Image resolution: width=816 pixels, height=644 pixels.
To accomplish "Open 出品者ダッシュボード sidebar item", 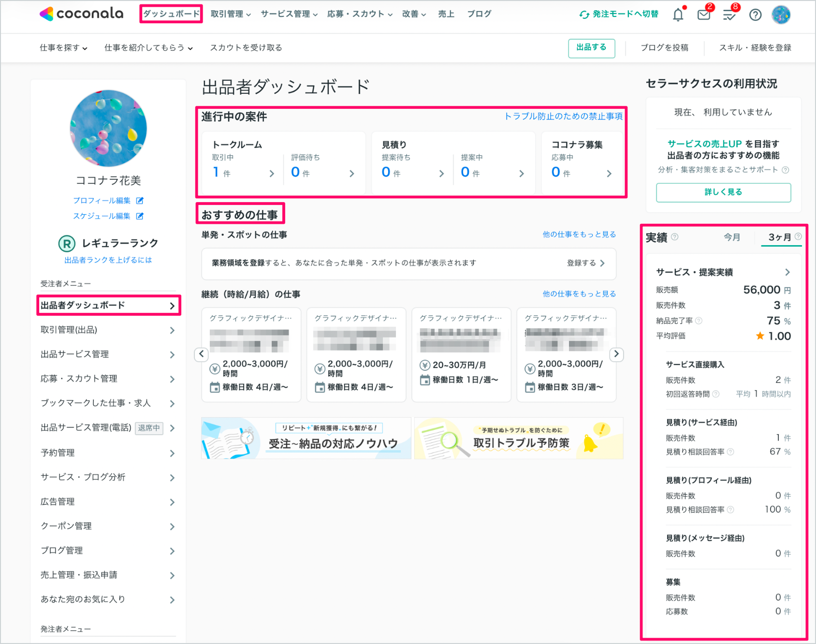I will [x=108, y=306].
